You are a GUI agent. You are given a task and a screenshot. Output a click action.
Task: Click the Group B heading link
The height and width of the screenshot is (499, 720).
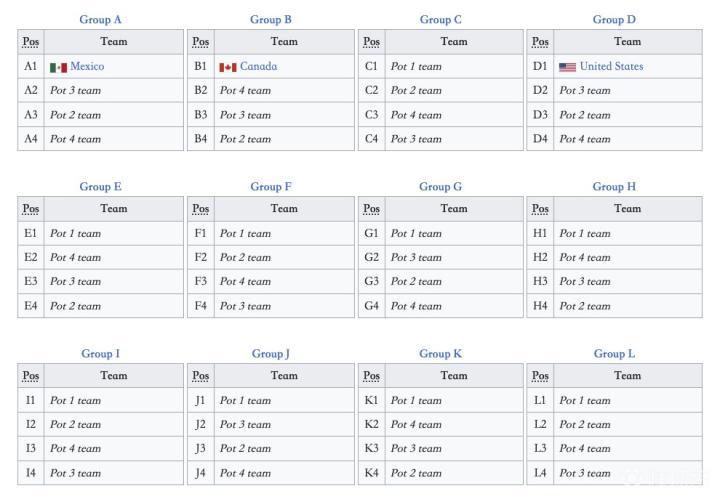(x=271, y=19)
